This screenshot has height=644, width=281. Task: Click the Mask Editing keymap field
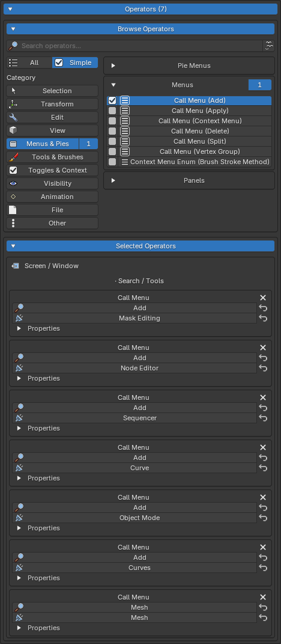click(134, 318)
